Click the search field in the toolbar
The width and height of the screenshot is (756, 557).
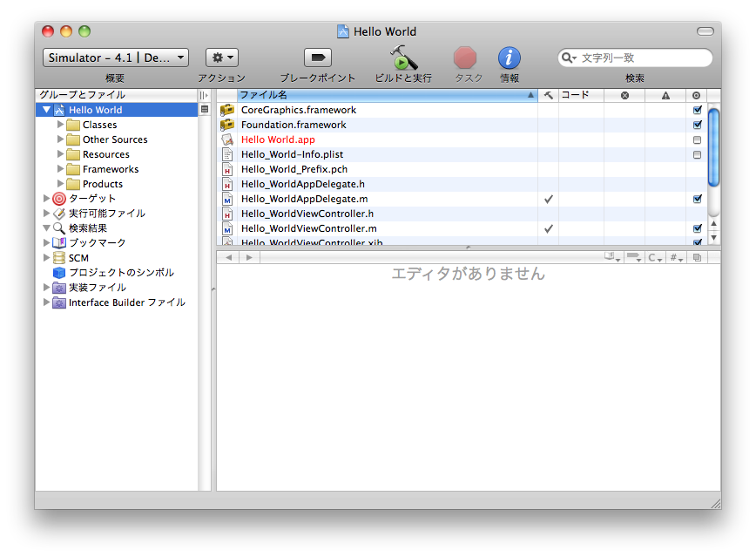pos(640,58)
